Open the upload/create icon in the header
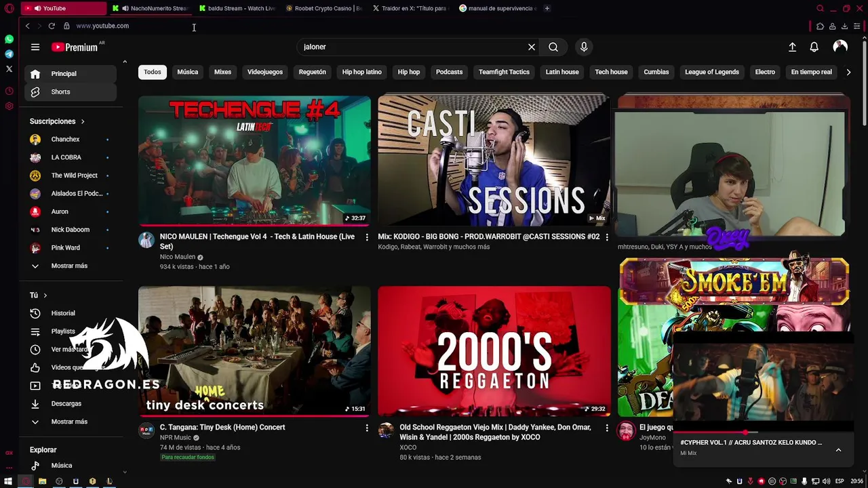 792,47
